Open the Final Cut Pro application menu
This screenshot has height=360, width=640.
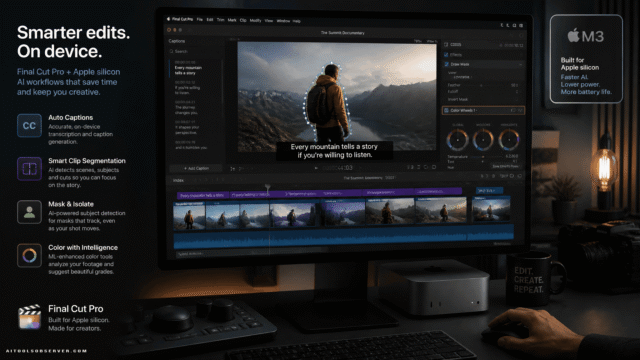[x=182, y=19]
